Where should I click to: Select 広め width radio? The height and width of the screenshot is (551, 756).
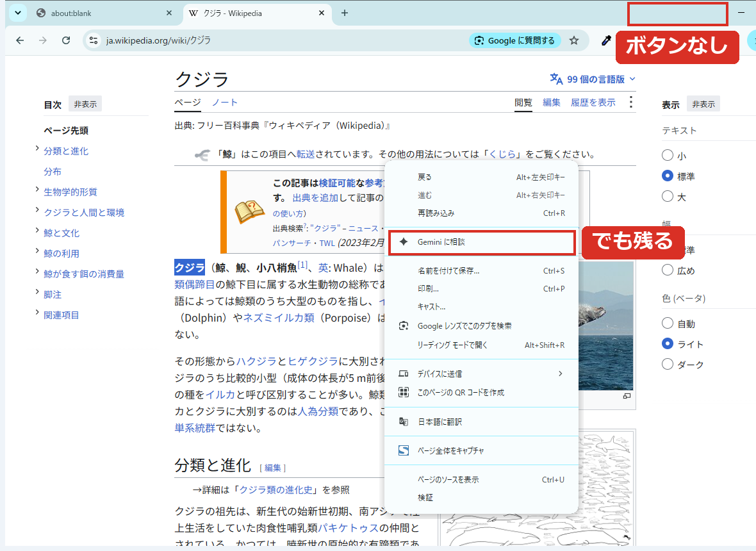(x=668, y=270)
